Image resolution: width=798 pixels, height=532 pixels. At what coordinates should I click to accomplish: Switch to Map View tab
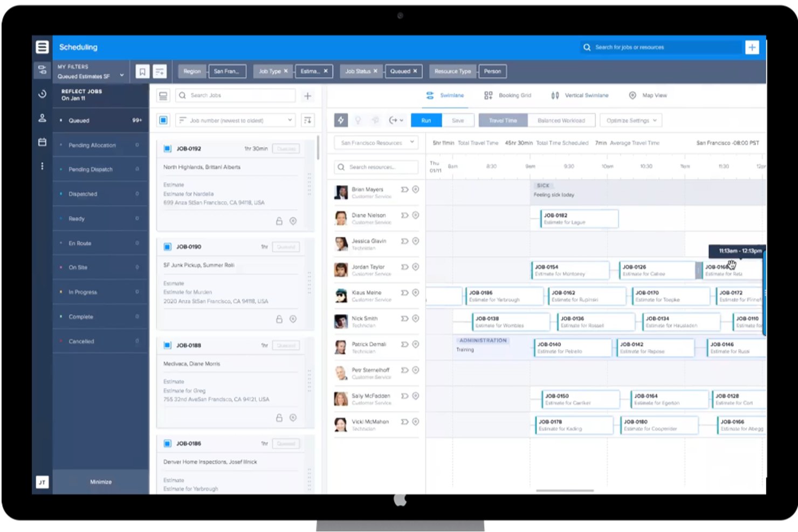[648, 95]
